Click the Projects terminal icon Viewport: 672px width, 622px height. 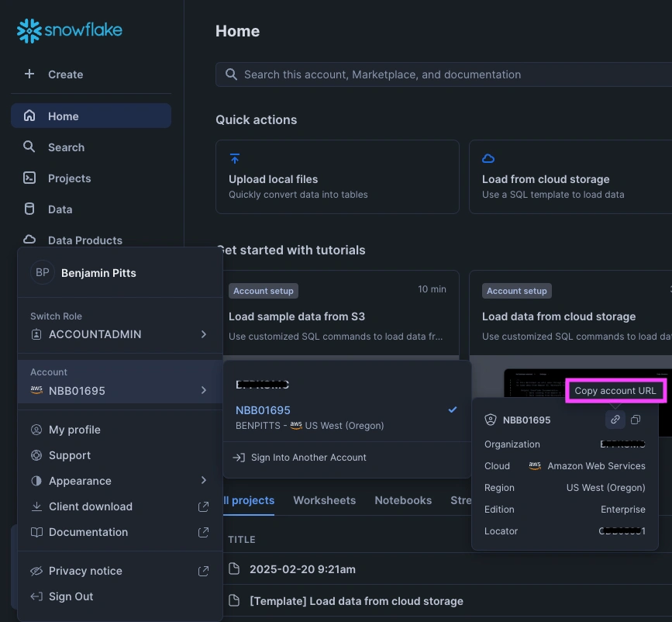[x=29, y=178]
